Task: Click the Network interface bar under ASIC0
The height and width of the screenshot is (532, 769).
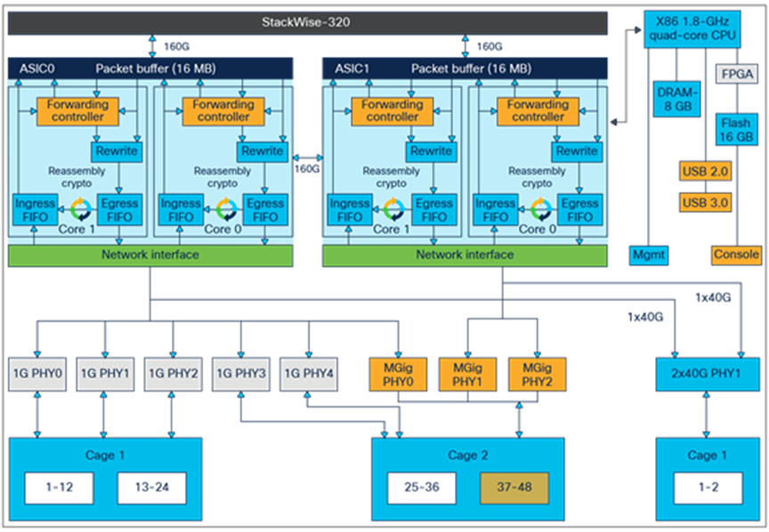Action: [x=150, y=255]
